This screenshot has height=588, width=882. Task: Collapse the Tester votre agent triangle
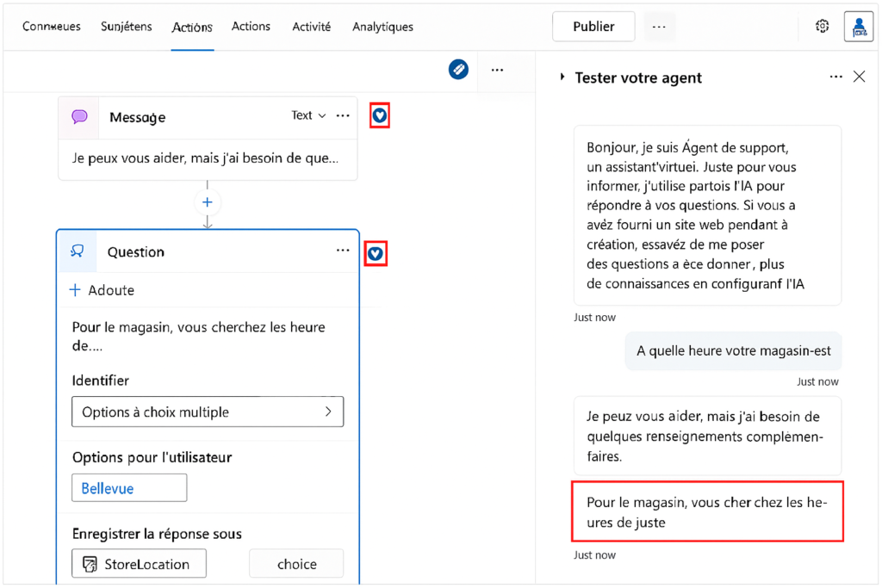[x=563, y=77]
